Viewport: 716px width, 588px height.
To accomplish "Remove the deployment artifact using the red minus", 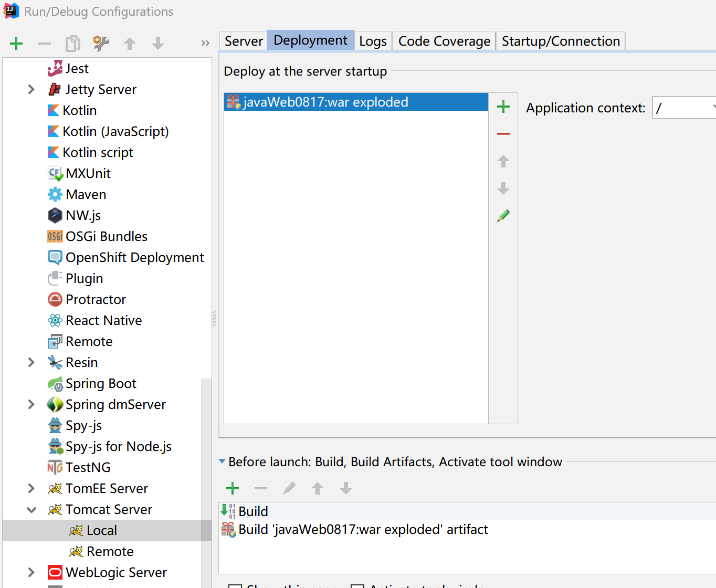I will [503, 134].
